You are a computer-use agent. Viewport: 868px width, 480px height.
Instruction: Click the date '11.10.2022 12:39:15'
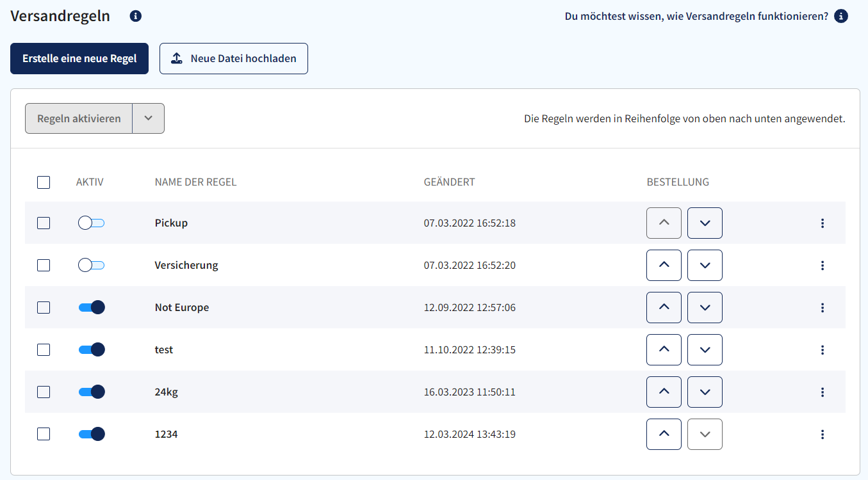[470, 350]
